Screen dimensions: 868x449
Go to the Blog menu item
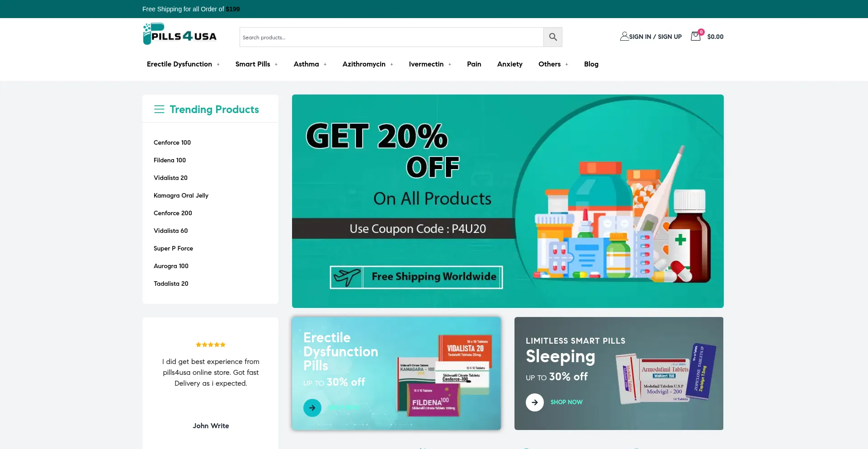coord(591,64)
